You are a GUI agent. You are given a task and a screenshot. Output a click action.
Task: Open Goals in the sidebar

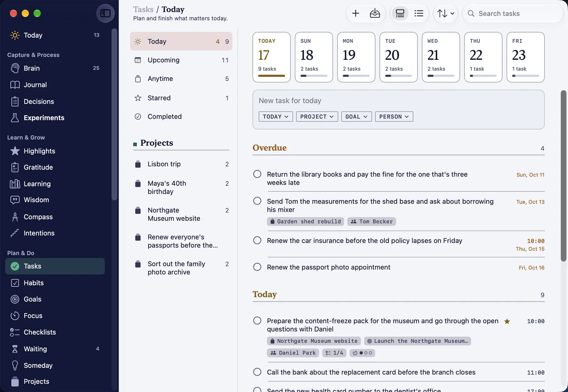[55, 299]
